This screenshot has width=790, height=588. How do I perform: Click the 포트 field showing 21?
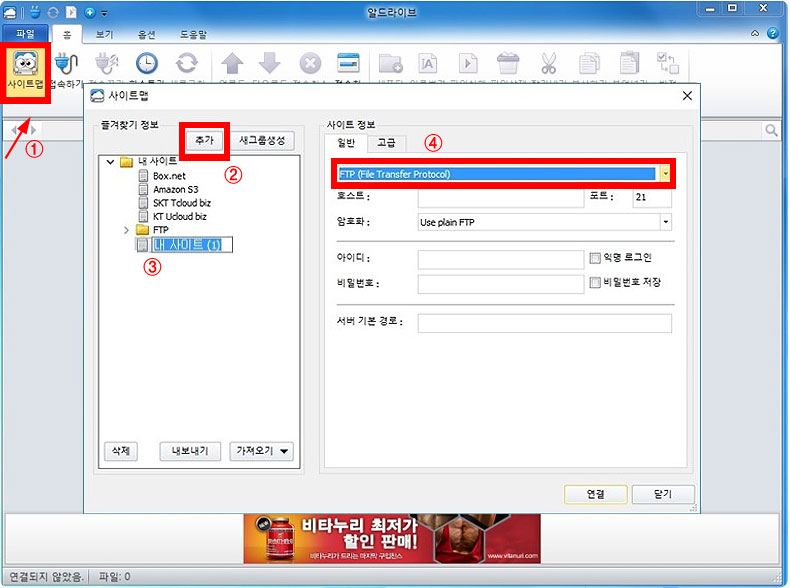pyautogui.click(x=652, y=198)
